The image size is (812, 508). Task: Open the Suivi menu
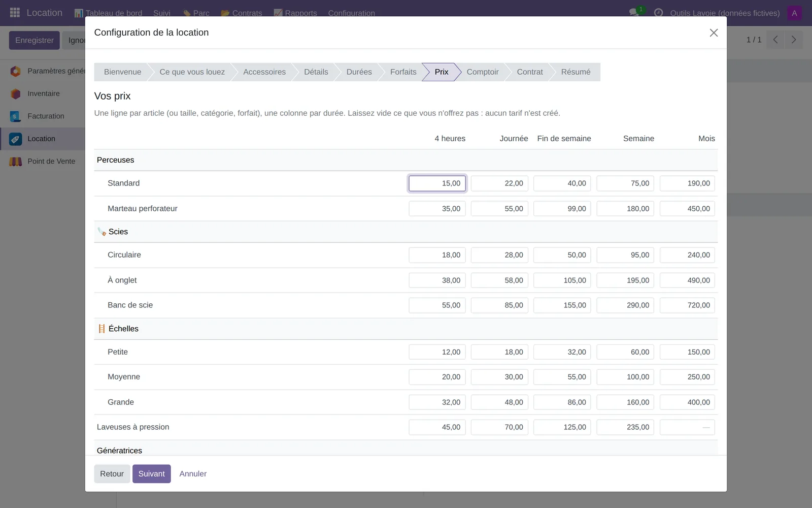[x=162, y=13]
